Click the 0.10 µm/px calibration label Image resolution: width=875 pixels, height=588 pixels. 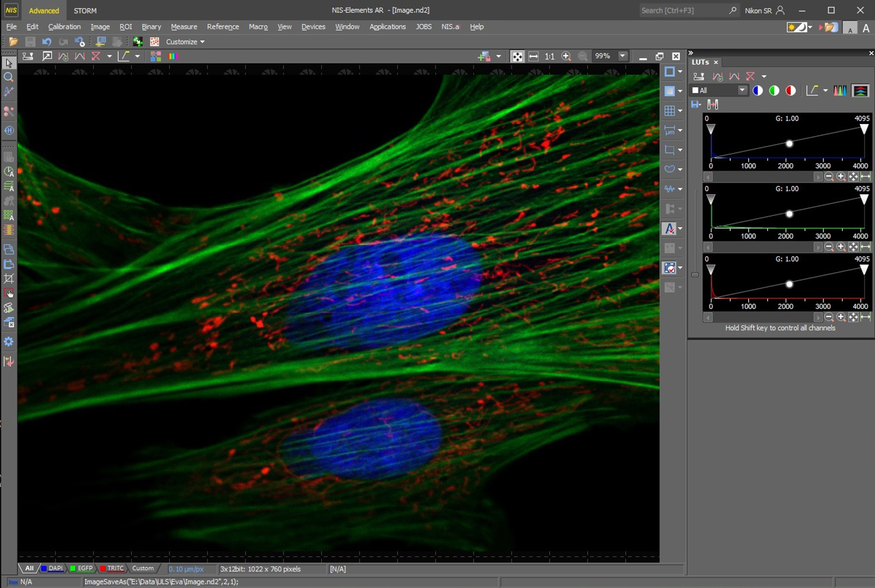point(186,569)
